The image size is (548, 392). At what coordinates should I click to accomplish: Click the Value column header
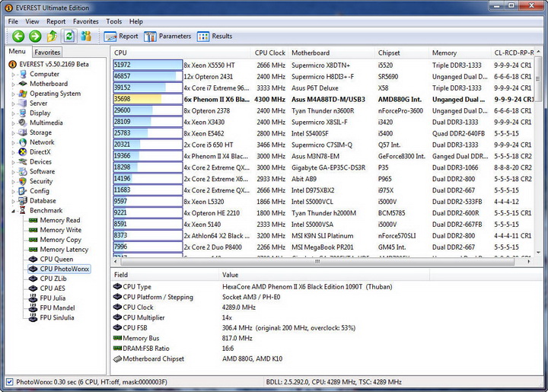324,275
